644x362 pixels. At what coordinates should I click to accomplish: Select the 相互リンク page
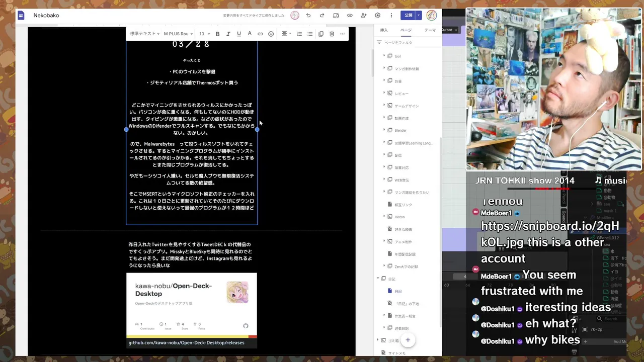403,205
